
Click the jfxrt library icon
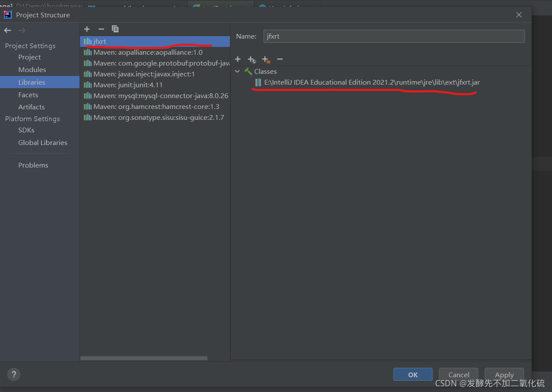88,42
